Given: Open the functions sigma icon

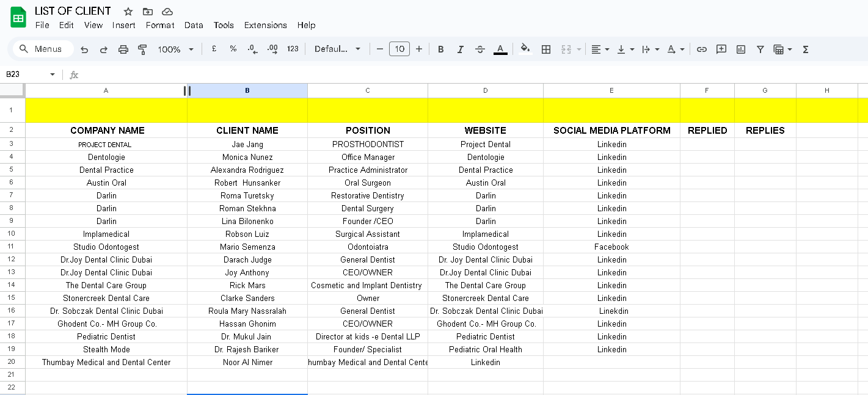Looking at the screenshot, I should [806, 49].
